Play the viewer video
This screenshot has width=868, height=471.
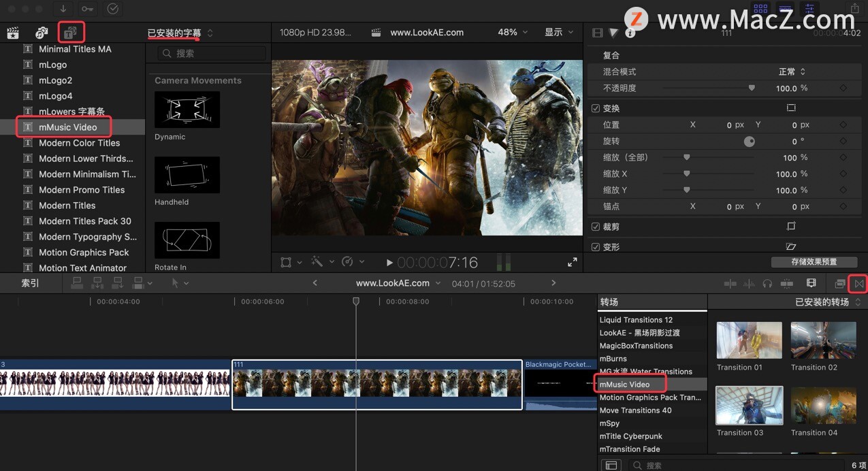tap(389, 262)
